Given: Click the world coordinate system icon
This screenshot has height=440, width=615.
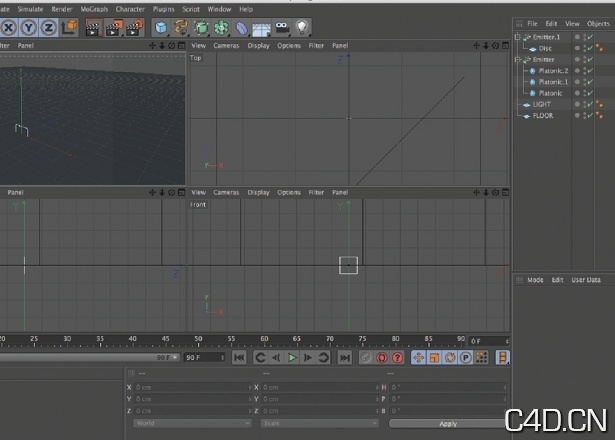Looking at the screenshot, I should (69, 27).
